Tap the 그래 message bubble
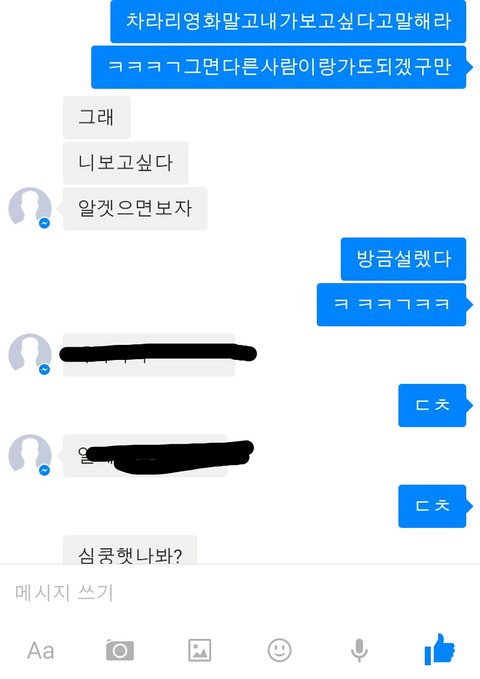Screen dimensions: 480x679 pyautogui.click(x=97, y=117)
